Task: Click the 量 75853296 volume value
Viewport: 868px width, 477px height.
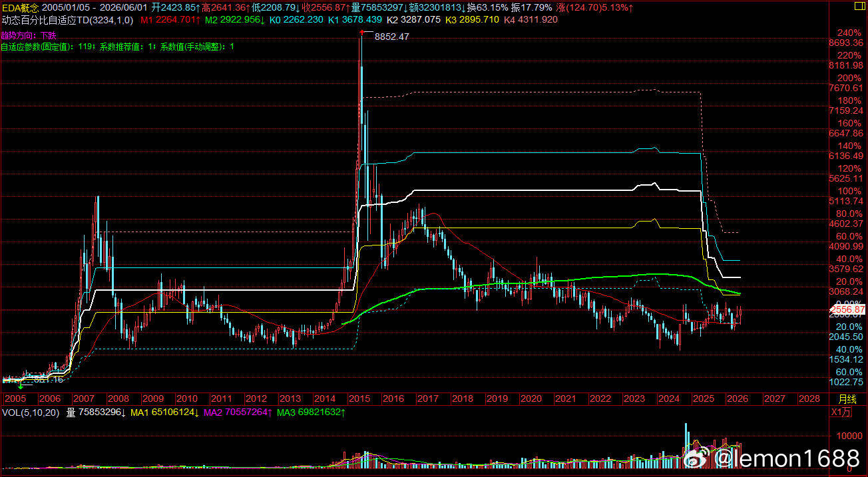Action: pos(97,412)
